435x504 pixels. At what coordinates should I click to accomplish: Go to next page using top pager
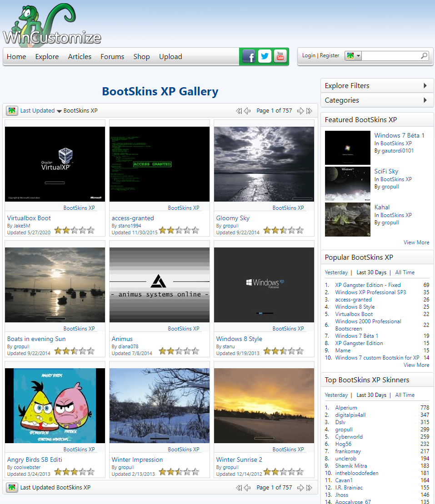(300, 111)
